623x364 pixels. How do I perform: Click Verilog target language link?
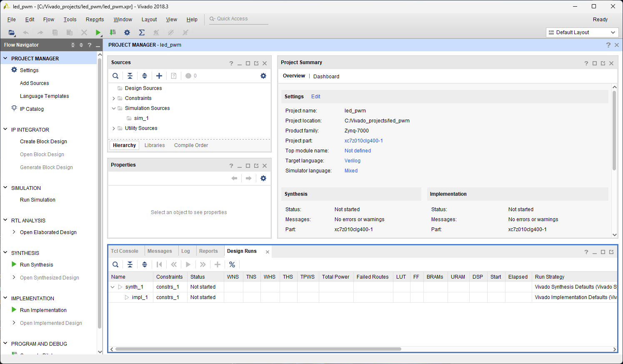point(353,161)
